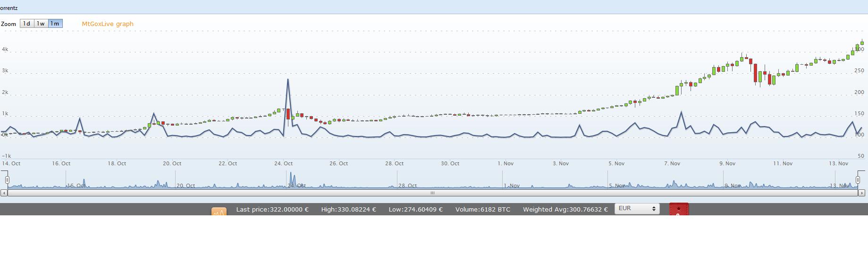The height and width of the screenshot is (255, 868).
Task: Click the orrentz tab title
Action: [9, 8]
